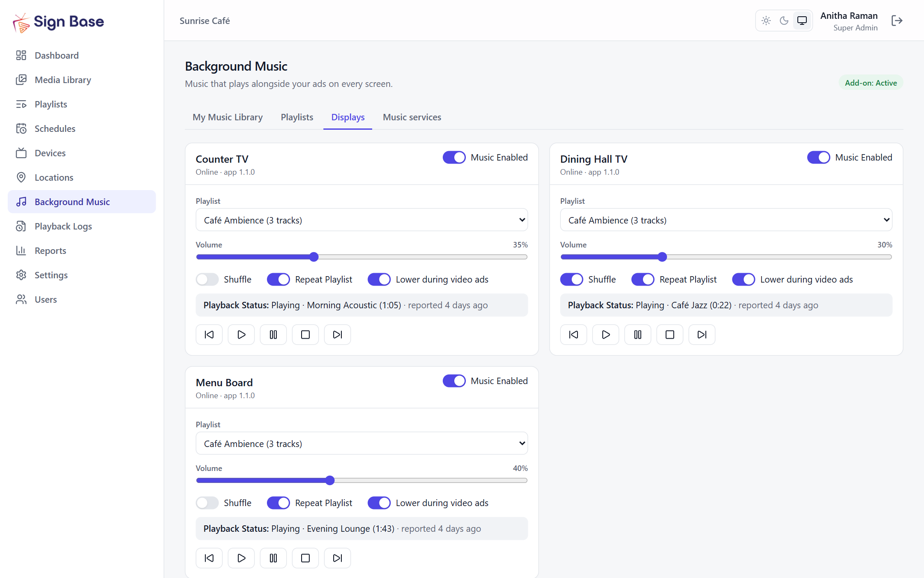The height and width of the screenshot is (578, 924).
Task: Click Counter TV volume slider handle
Action: pyautogui.click(x=314, y=257)
